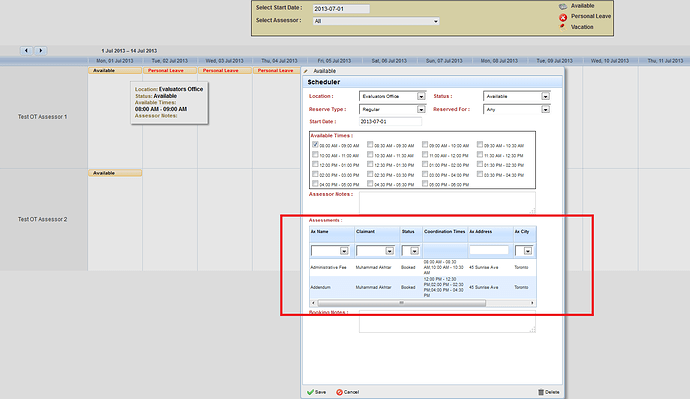690x399 pixels.
Task: Select the Administrative Fee assessment row
Action: [x=422, y=267]
